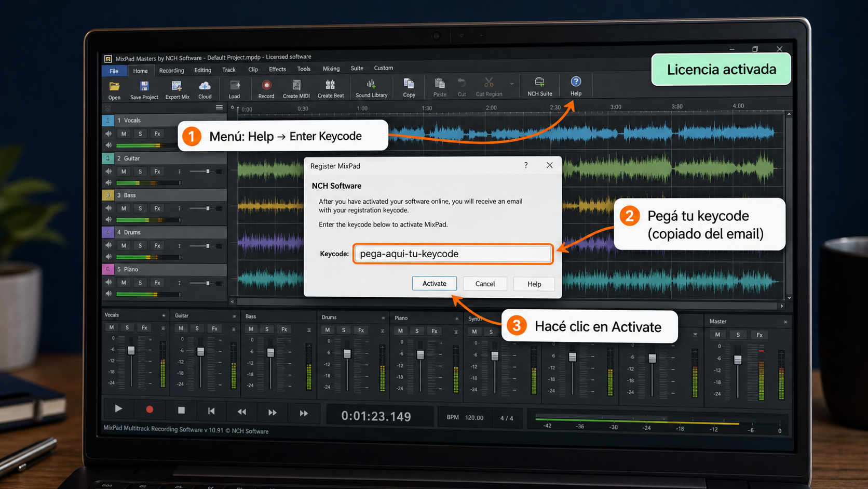Click the Cut scissors icon

pos(462,88)
